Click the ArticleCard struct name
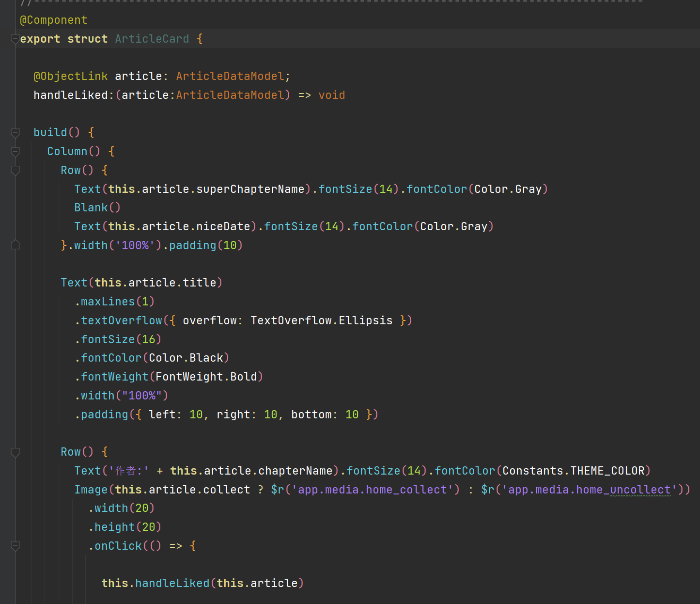 [x=152, y=39]
